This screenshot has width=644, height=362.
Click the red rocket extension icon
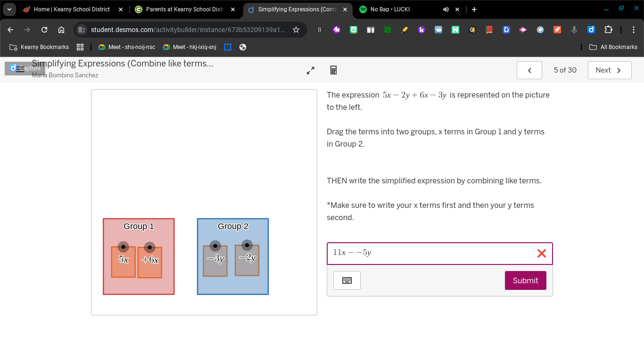coord(557,30)
